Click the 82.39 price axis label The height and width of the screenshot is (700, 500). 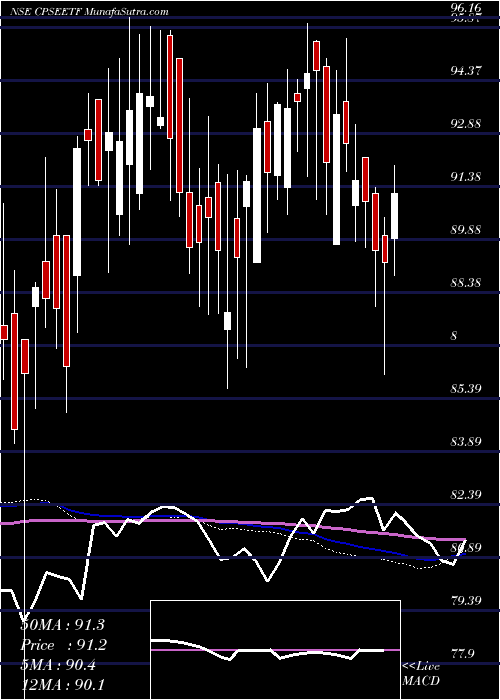[x=465, y=495]
